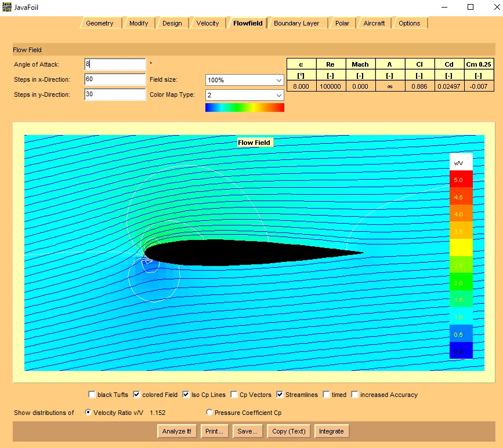Click the rainbow color map preview bar
This screenshot has height=448, width=503.
[x=244, y=107]
